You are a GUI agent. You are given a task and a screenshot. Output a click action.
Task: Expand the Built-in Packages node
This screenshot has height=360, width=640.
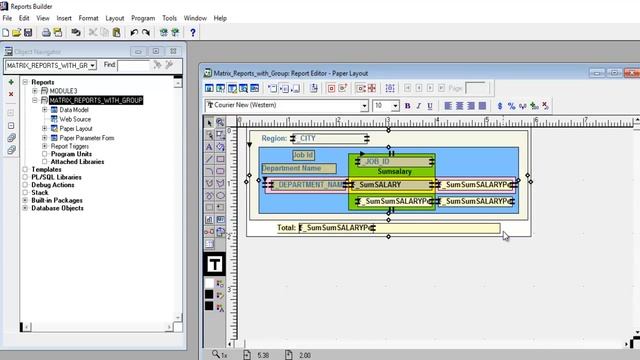tap(25, 200)
